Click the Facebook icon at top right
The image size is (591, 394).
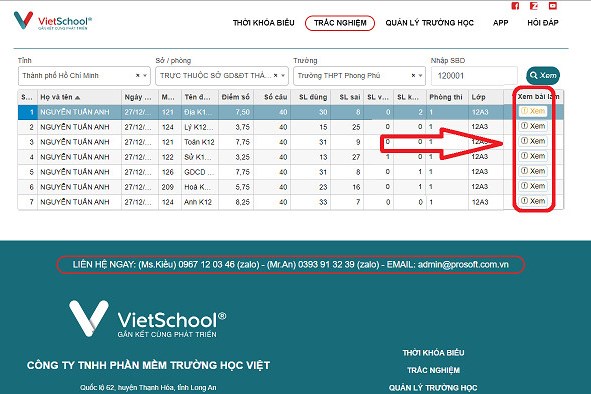coord(515,6)
